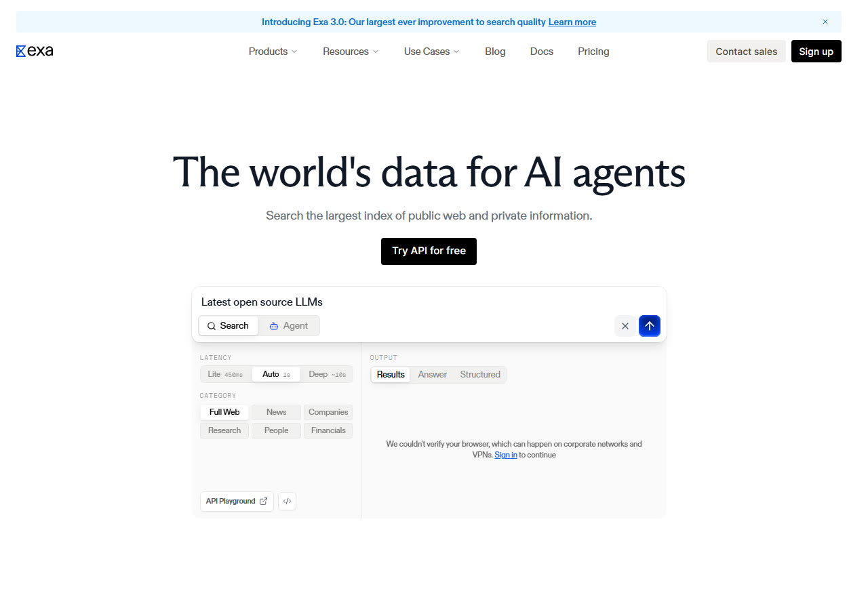The width and height of the screenshot is (868, 610).
Task: Select the Search mode toggle
Action: 229,325
